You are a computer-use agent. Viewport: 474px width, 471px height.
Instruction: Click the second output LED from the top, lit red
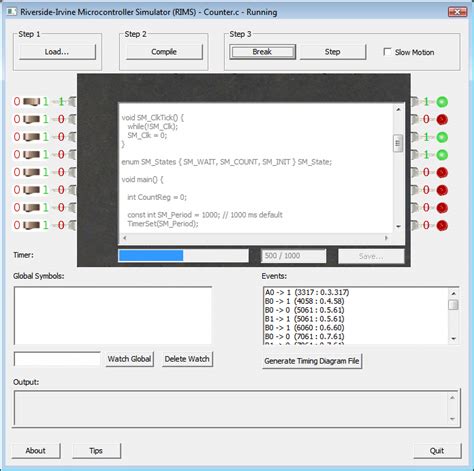(x=442, y=119)
